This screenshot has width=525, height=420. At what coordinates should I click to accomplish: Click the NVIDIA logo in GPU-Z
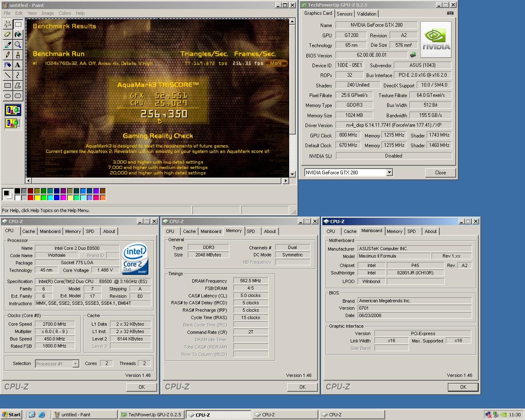tap(436, 40)
